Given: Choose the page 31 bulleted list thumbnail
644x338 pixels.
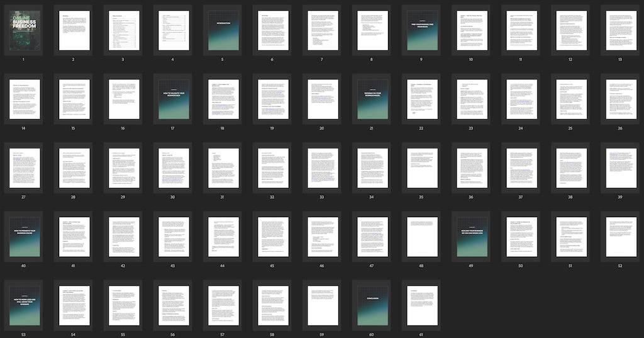Looking at the screenshot, I should tap(223, 168).
